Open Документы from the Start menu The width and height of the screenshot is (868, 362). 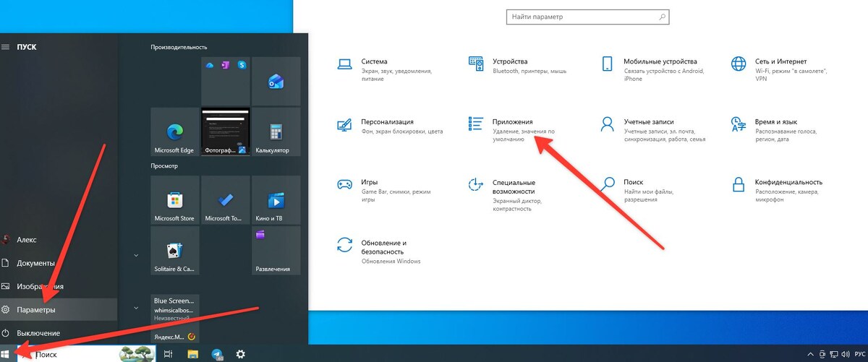click(x=58, y=263)
